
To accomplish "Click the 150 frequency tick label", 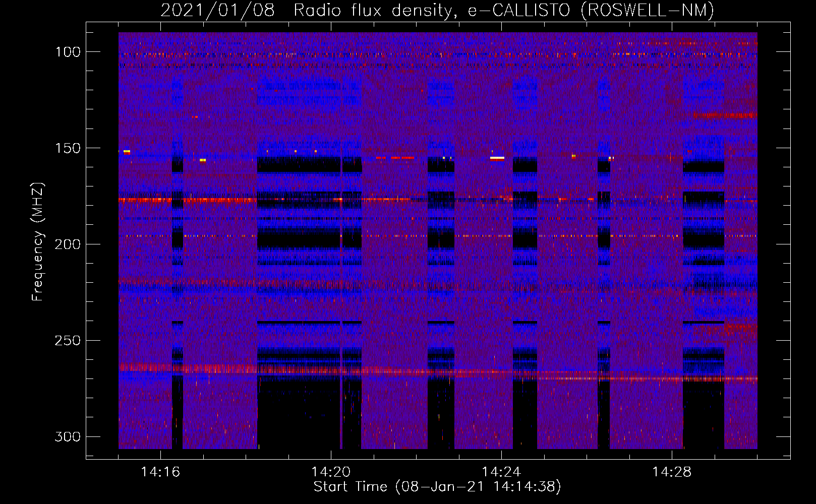I will pos(68,148).
